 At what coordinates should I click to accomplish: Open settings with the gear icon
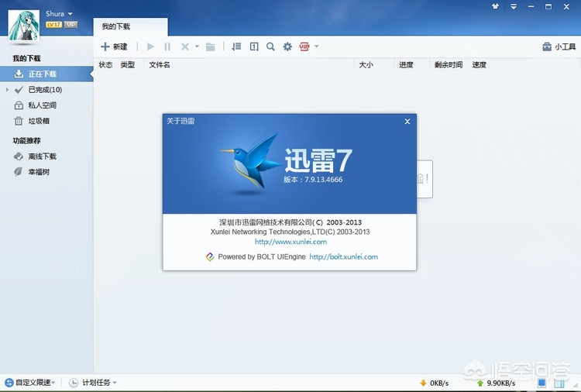pos(287,47)
